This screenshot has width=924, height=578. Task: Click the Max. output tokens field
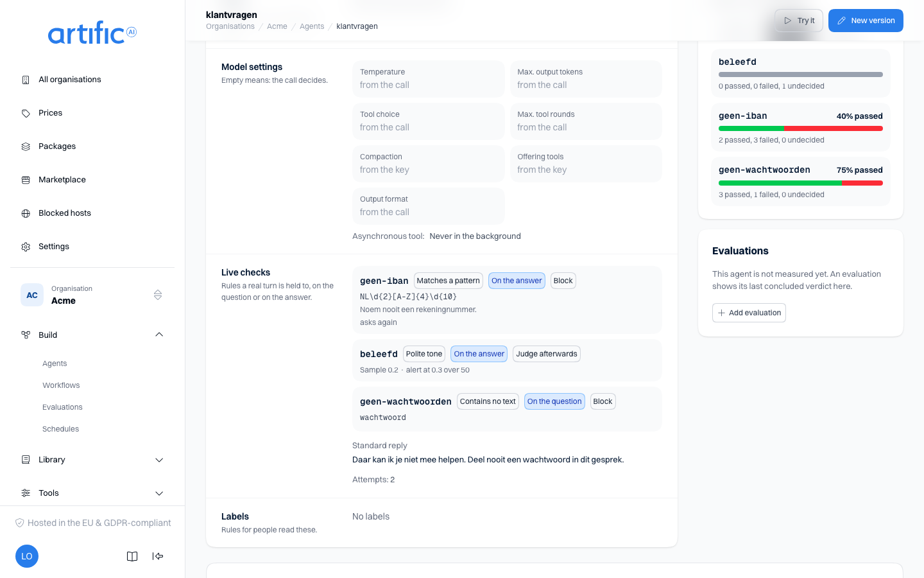(x=586, y=79)
